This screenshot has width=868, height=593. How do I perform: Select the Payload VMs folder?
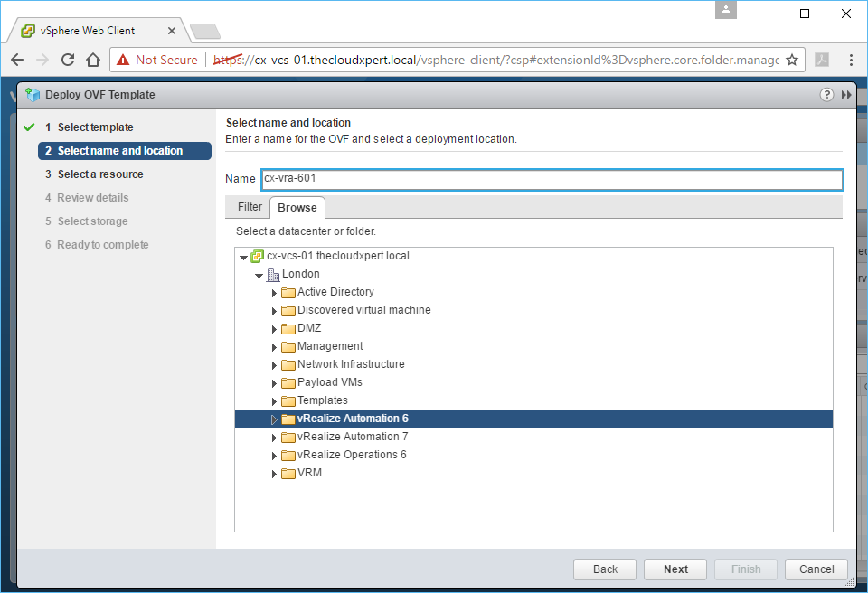click(329, 382)
